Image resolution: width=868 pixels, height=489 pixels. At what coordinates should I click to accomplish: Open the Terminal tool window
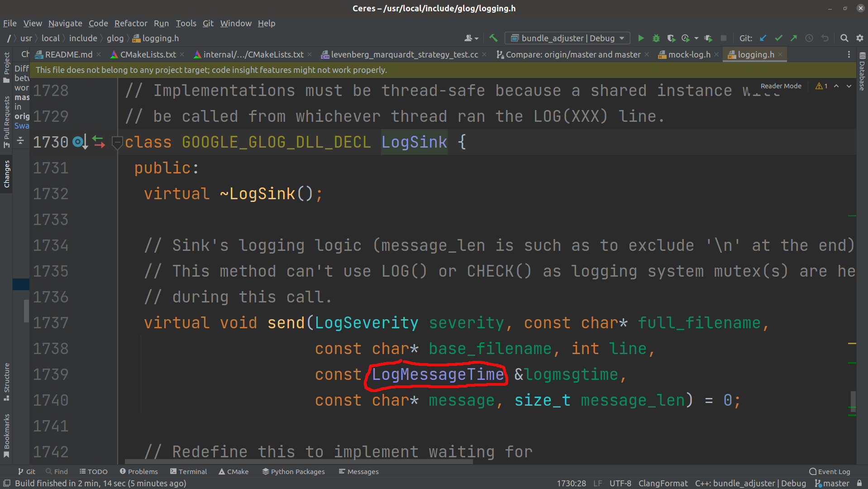188,471
